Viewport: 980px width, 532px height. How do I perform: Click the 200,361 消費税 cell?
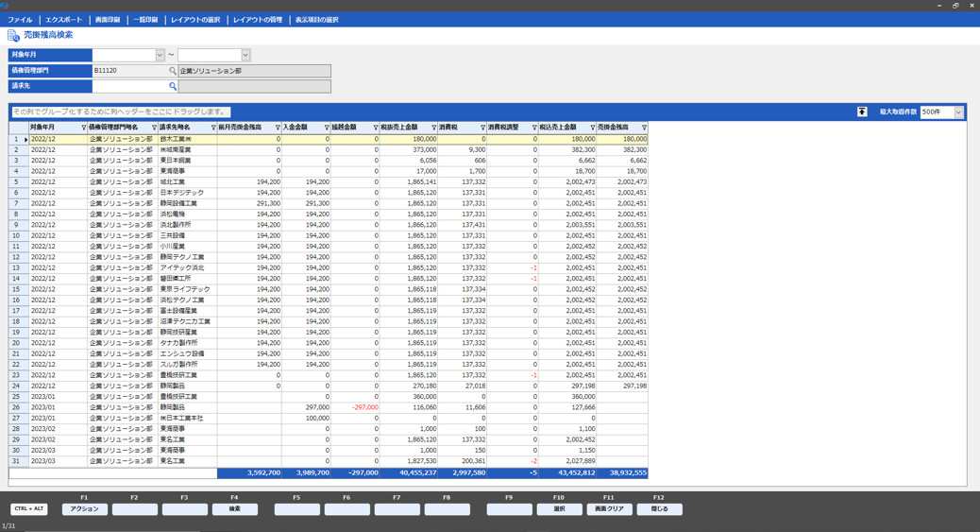(x=462, y=461)
